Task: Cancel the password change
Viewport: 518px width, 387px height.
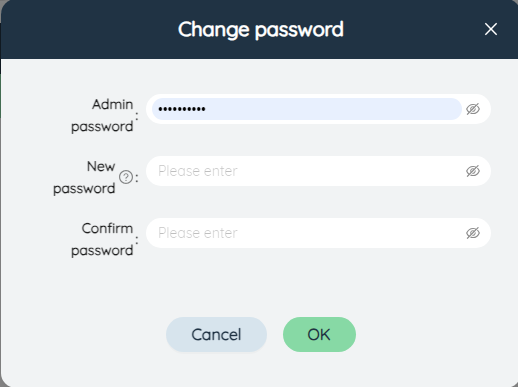Action: click(216, 334)
